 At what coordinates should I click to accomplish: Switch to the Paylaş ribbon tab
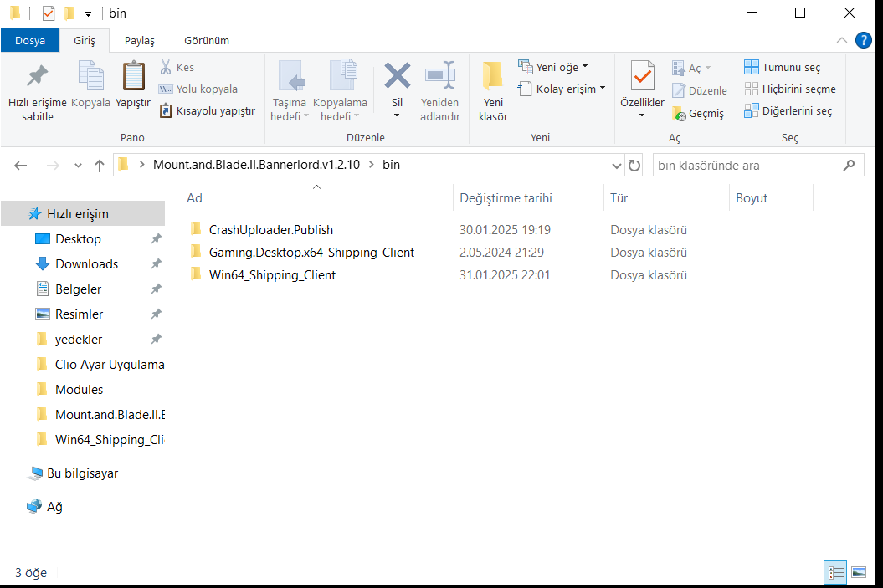point(140,40)
